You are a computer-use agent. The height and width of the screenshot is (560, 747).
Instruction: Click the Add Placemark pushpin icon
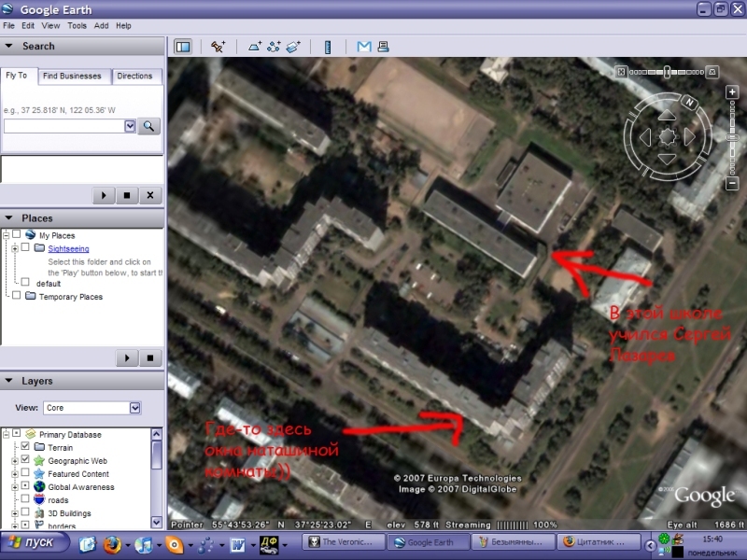click(x=218, y=46)
